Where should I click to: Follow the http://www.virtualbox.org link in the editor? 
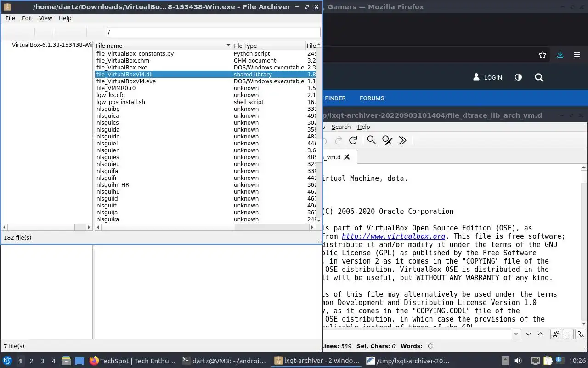(394, 236)
